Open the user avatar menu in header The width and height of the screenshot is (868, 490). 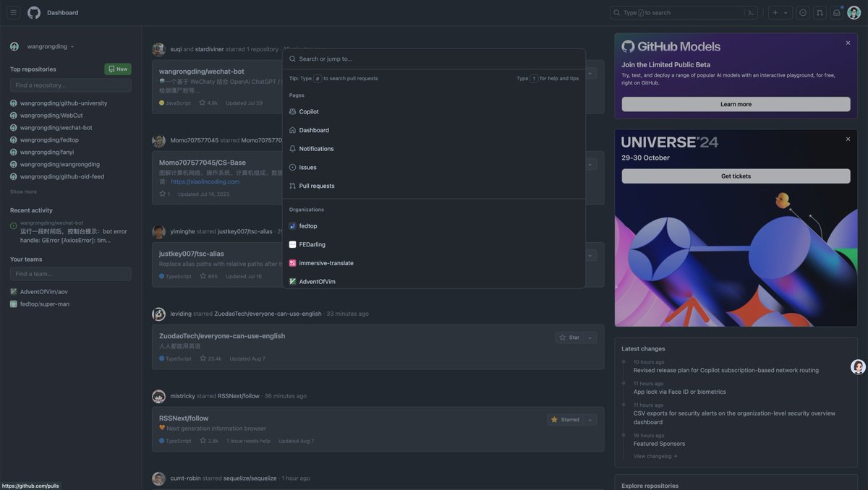pos(854,12)
